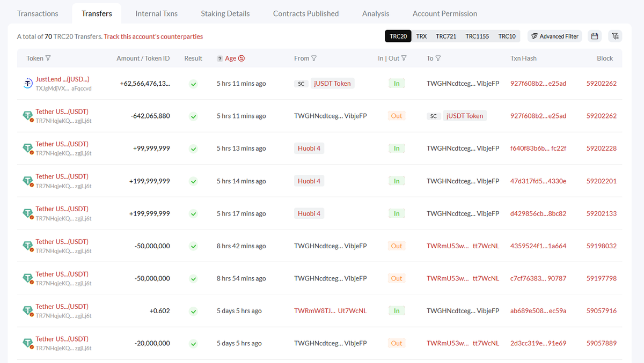Click the SC badge next to jUSDT Token sender
This screenshot has width=644, height=363.
[301, 84]
